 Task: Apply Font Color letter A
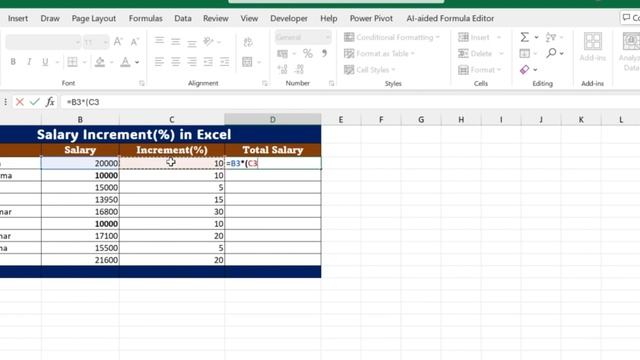125,62
